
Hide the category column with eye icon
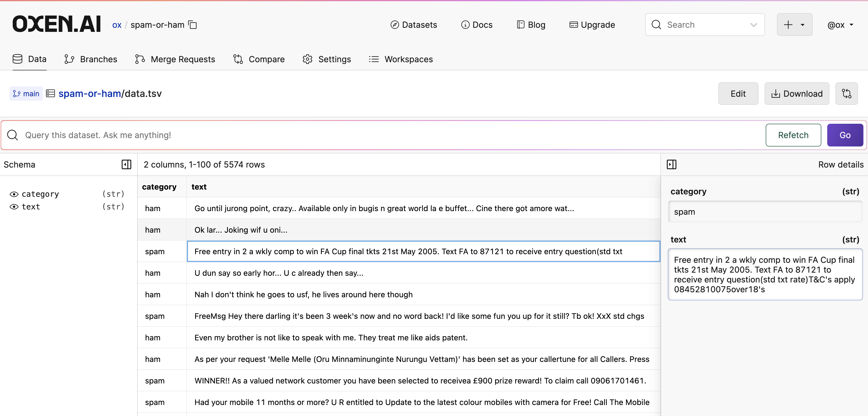click(x=14, y=194)
